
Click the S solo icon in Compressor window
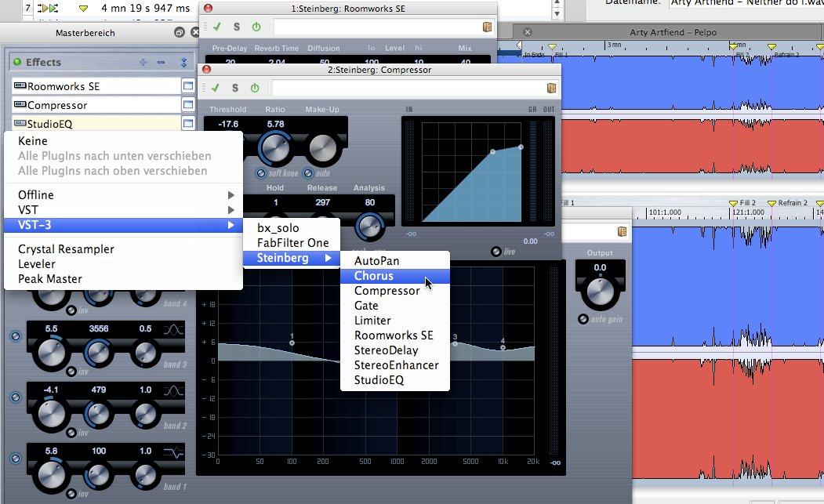pyautogui.click(x=235, y=88)
